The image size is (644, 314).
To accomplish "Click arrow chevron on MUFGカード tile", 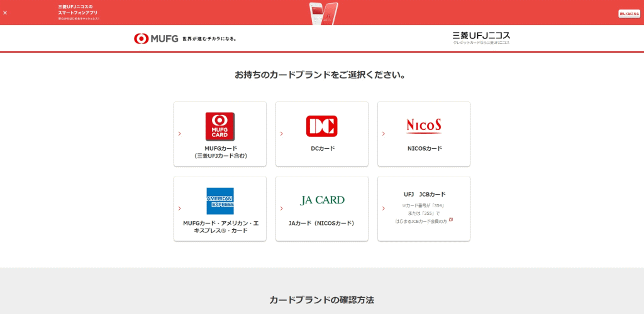I will [179, 134].
